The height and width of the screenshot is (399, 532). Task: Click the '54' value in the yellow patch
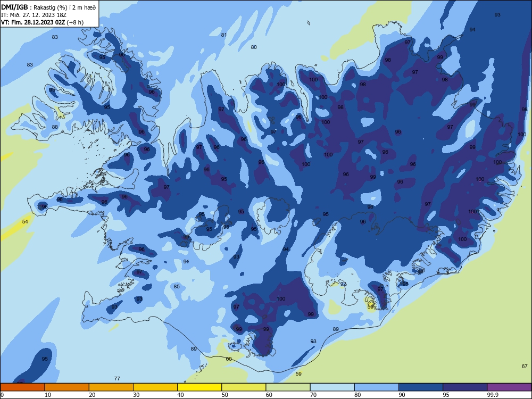(x=25, y=221)
